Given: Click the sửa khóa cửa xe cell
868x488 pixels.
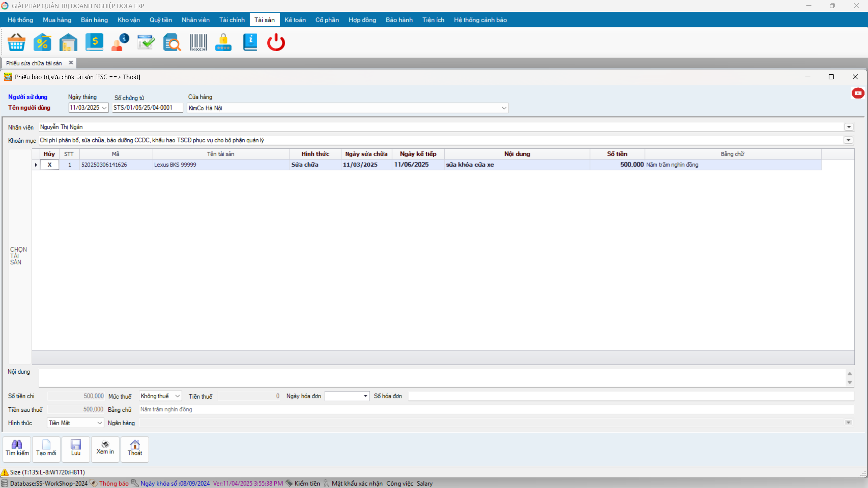Looking at the screenshot, I should click(517, 164).
